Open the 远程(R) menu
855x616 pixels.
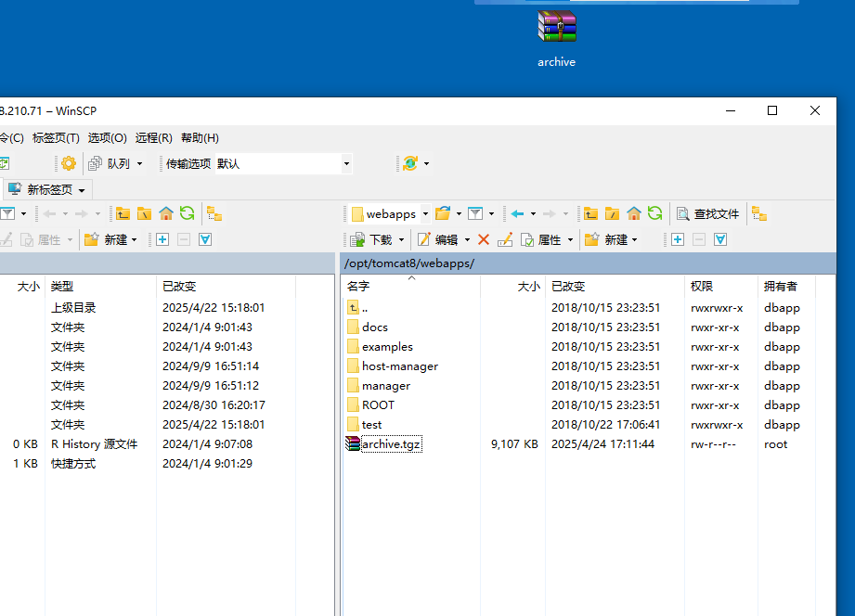click(x=153, y=137)
